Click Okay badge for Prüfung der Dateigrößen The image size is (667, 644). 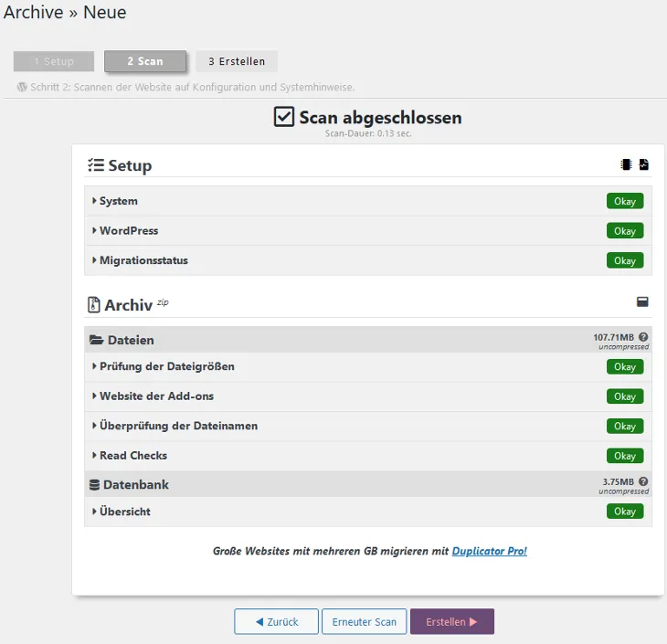(x=625, y=366)
